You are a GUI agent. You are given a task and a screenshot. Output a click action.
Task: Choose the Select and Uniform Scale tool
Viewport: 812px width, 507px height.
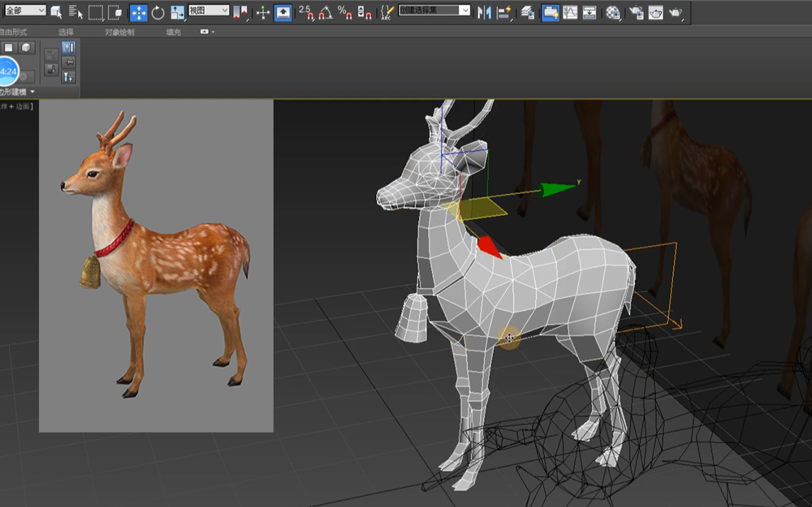[x=177, y=13]
